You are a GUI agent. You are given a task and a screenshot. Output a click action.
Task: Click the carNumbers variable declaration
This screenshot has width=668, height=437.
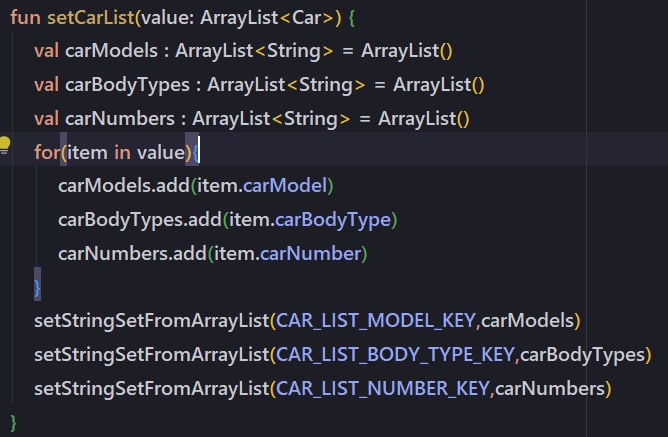(x=120, y=119)
